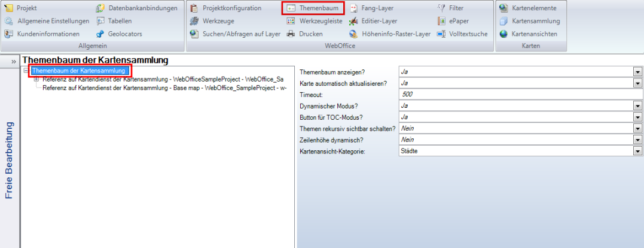Expand the WebOfficeSampleProject map service reference node
Screen dimensions: 644x248
coord(36,79)
